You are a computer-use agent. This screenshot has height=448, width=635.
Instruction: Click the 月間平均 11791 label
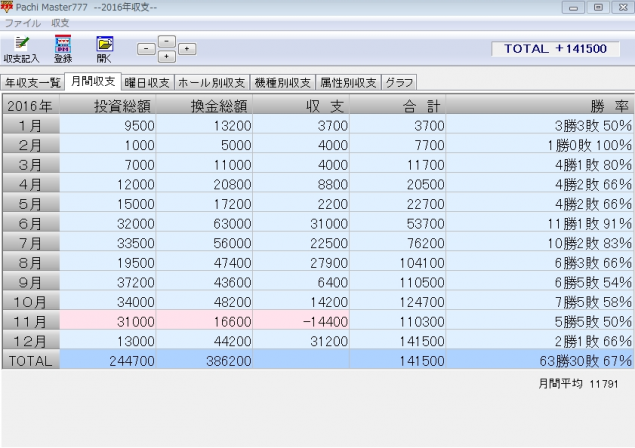tap(578, 384)
